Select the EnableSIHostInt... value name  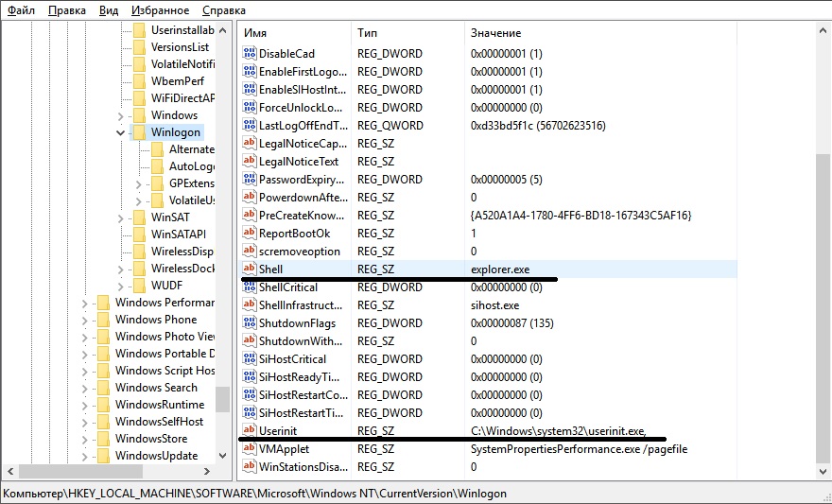(x=303, y=89)
